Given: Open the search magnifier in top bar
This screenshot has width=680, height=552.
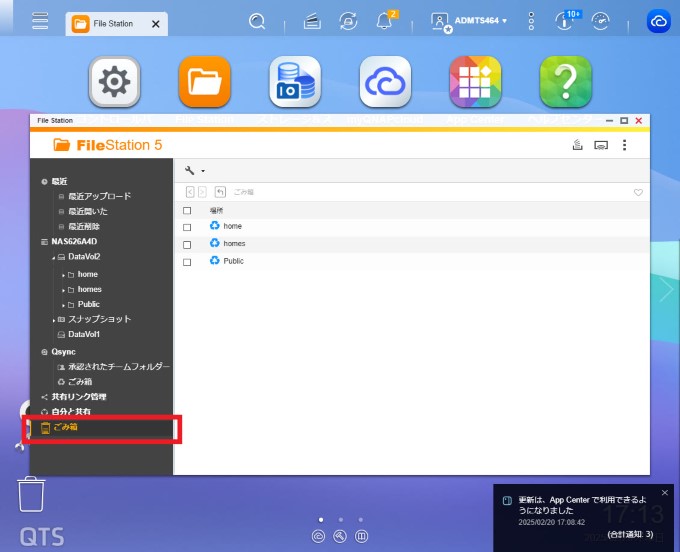Looking at the screenshot, I should point(257,21).
